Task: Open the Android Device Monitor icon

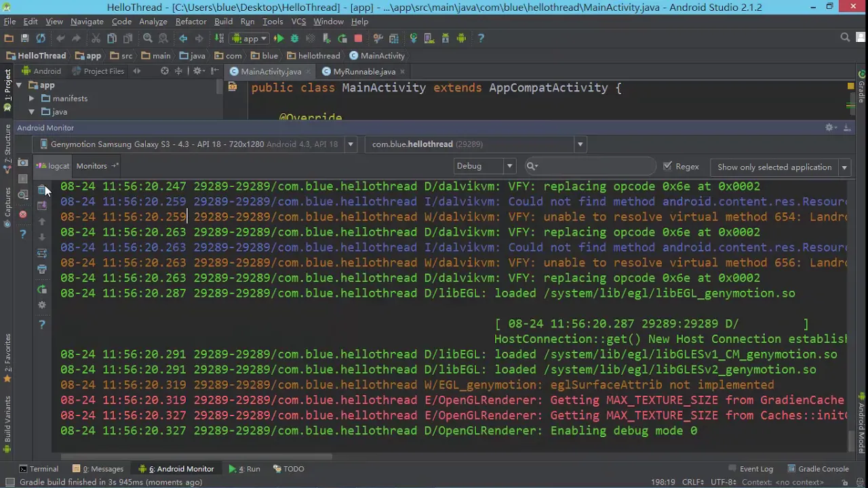Action: click(x=461, y=39)
